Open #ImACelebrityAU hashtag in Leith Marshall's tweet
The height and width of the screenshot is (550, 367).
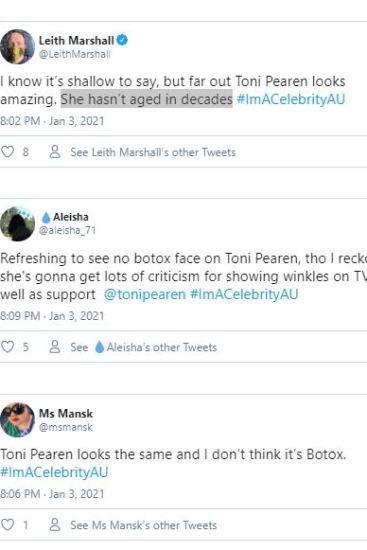pos(291,99)
